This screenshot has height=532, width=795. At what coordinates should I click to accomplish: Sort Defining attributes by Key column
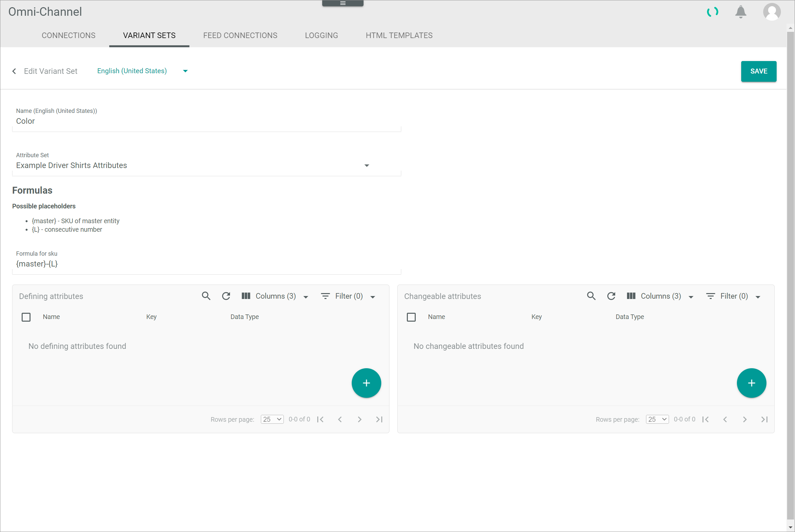pos(151,317)
